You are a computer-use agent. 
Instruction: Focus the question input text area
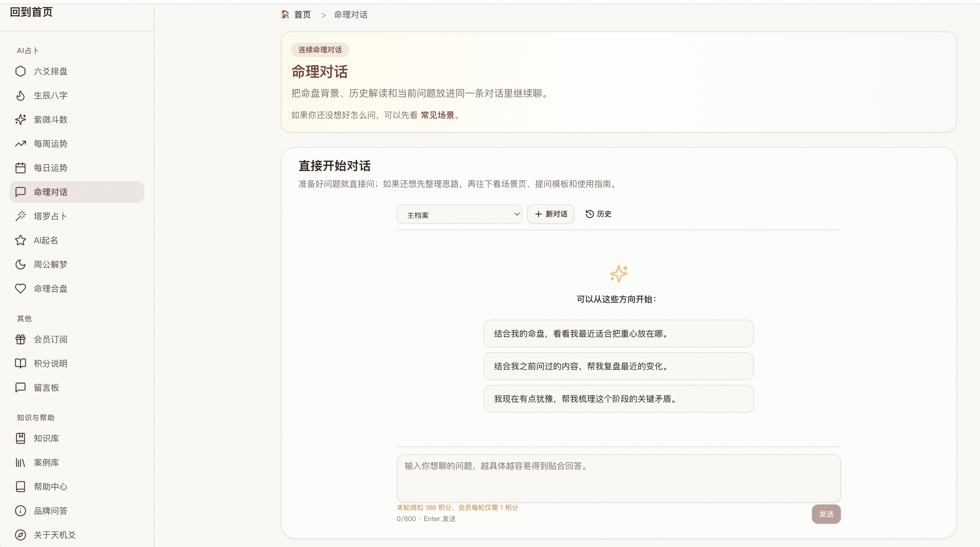pyautogui.click(x=618, y=478)
